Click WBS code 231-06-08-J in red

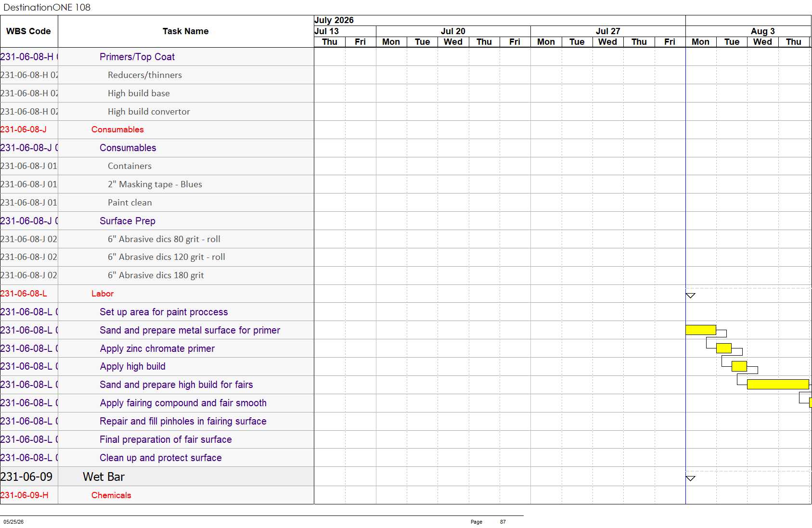[24, 129]
